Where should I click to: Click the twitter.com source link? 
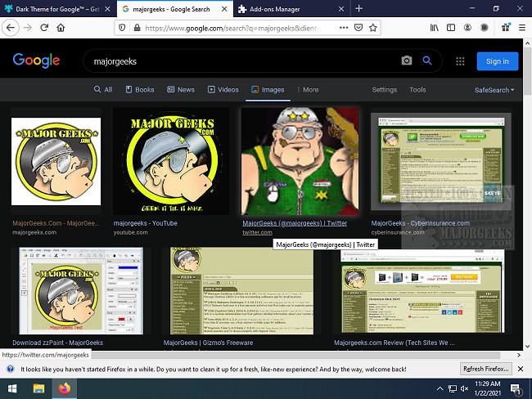click(x=257, y=232)
